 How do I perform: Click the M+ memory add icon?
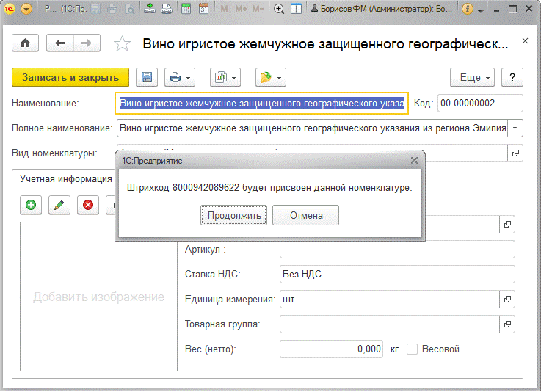click(242, 9)
